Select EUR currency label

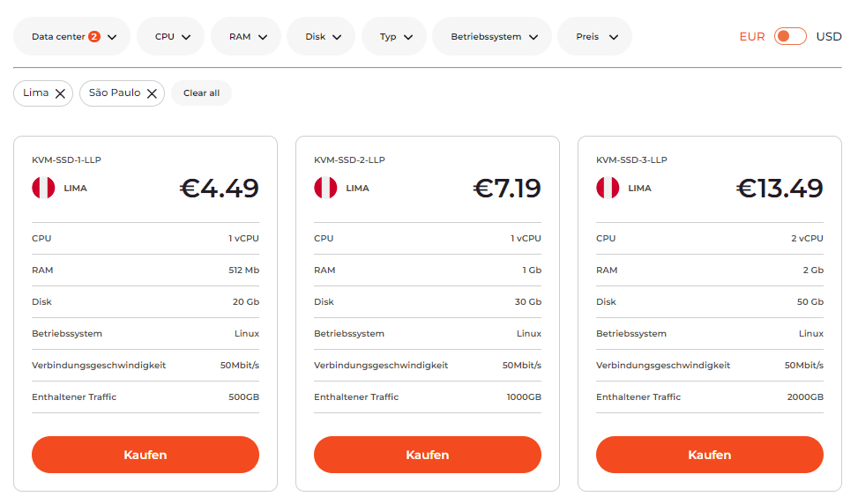click(x=752, y=37)
